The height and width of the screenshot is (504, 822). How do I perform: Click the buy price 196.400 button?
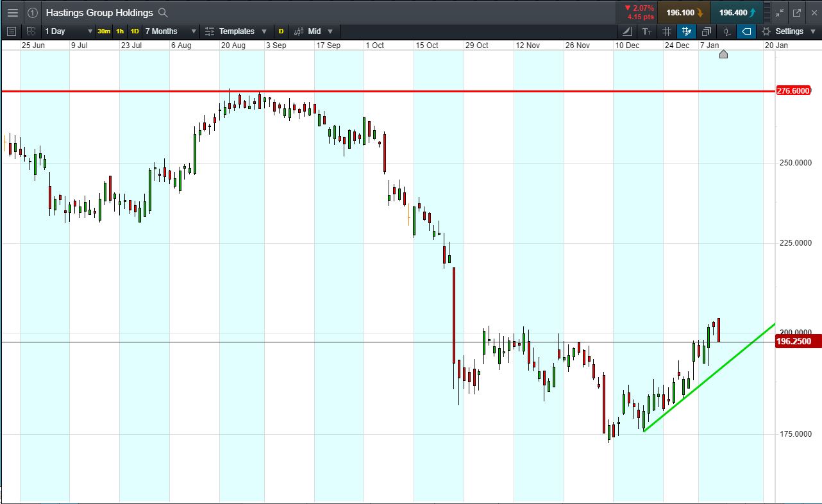737,12
